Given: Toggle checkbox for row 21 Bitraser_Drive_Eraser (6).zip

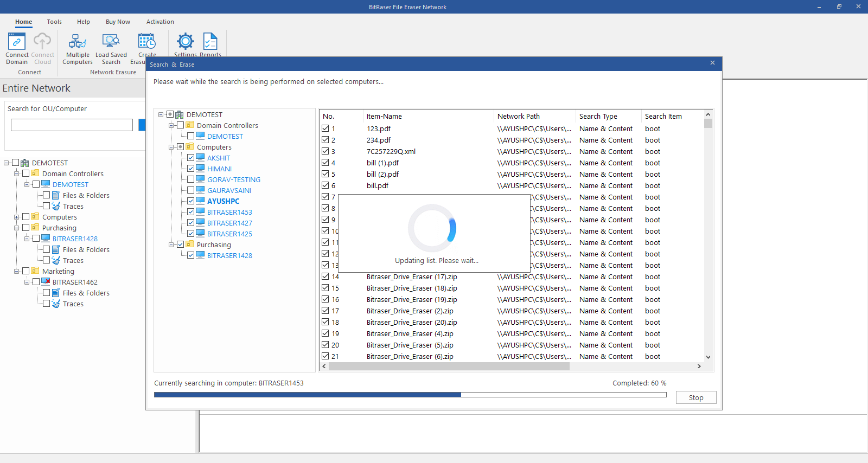Looking at the screenshot, I should pyautogui.click(x=325, y=356).
